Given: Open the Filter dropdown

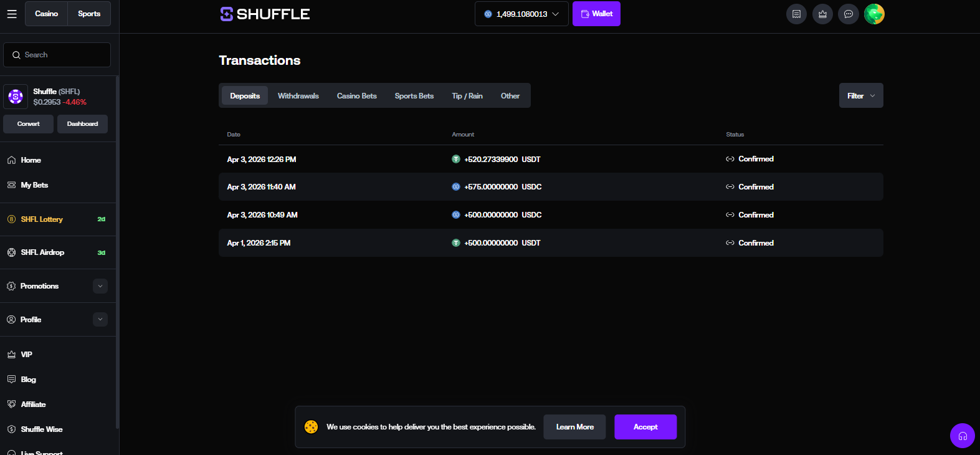Looking at the screenshot, I should tap(861, 95).
